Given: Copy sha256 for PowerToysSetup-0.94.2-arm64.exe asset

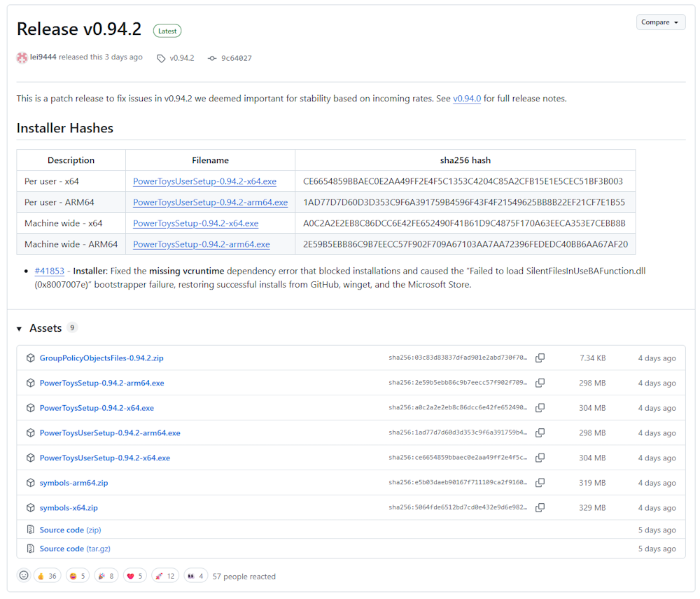Looking at the screenshot, I should [x=540, y=383].
